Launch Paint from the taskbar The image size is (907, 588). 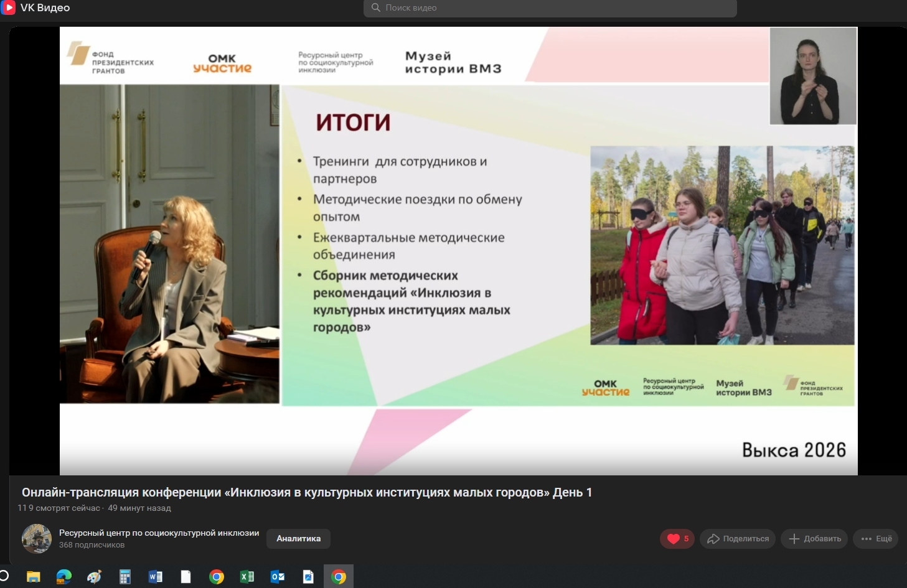coord(95,577)
